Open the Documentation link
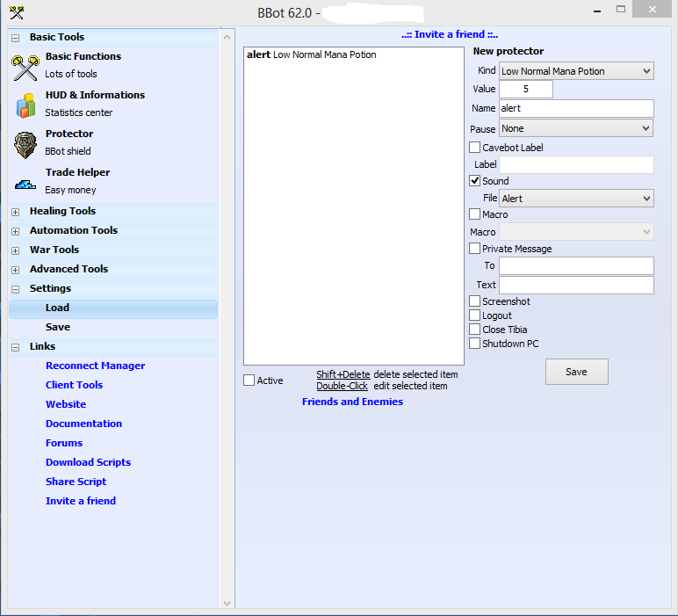This screenshot has height=616, width=678. pos(84,424)
